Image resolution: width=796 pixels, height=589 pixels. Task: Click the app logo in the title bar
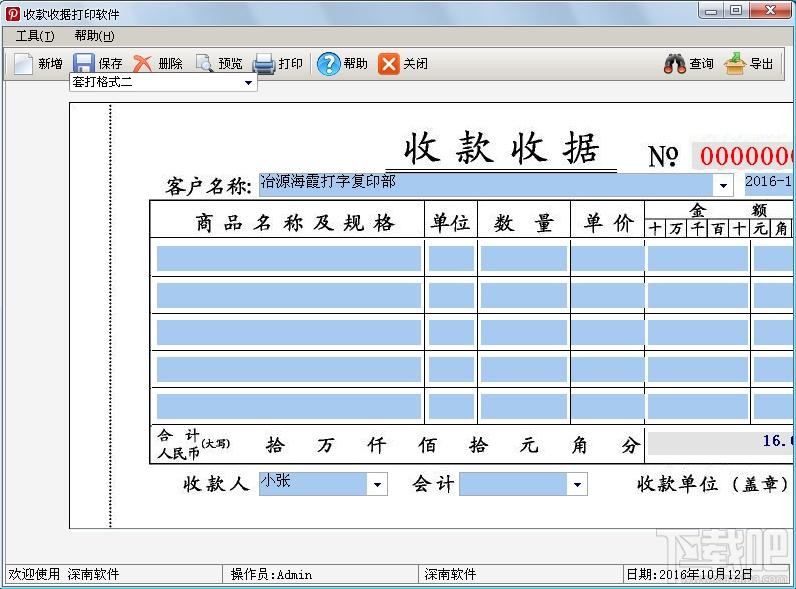(13, 14)
